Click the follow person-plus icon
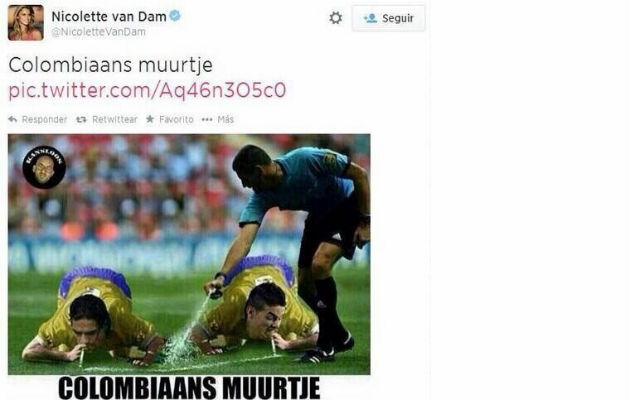The image size is (630, 400). pyautogui.click(x=370, y=18)
